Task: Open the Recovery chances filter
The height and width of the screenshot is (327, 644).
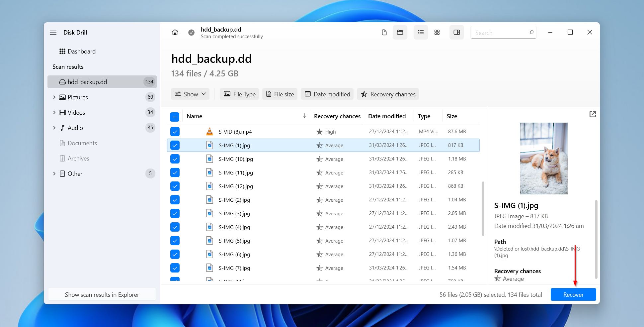Action: tap(388, 94)
